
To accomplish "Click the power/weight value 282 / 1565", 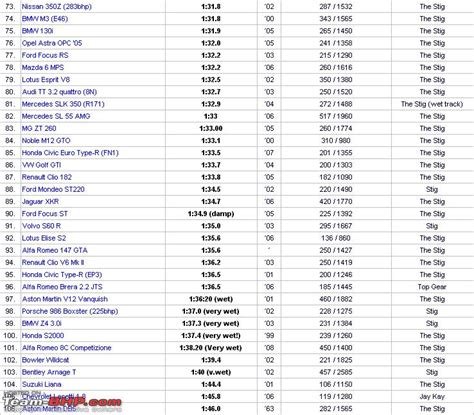I will (x=336, y=409).
